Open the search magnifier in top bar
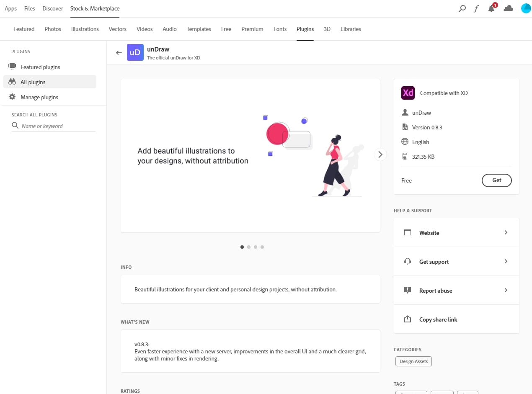 point(462,8)
